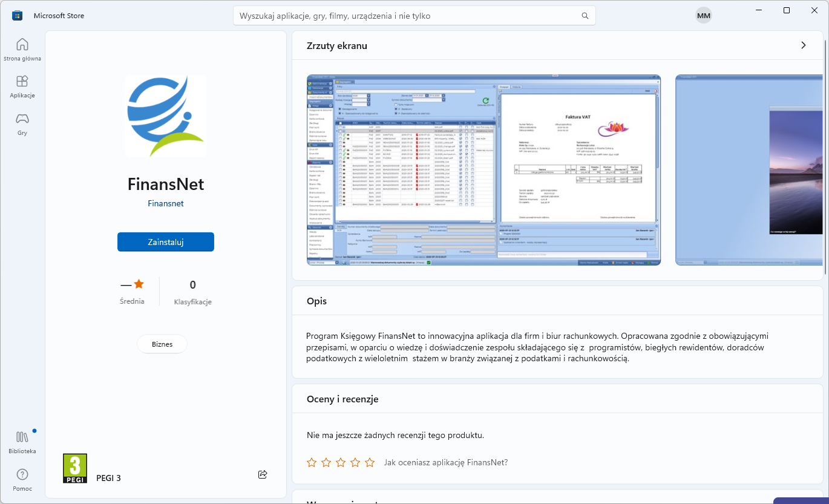Open the second screenshot thumbnail
Image resolution: width=829 pixels, height=504 pixels.
point(749,170)
